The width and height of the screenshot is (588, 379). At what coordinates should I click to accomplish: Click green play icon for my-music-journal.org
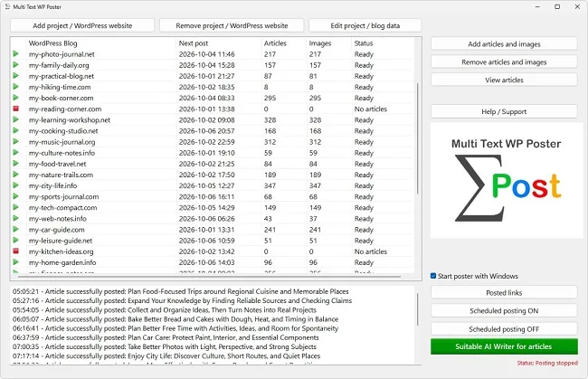click(15, 141)
